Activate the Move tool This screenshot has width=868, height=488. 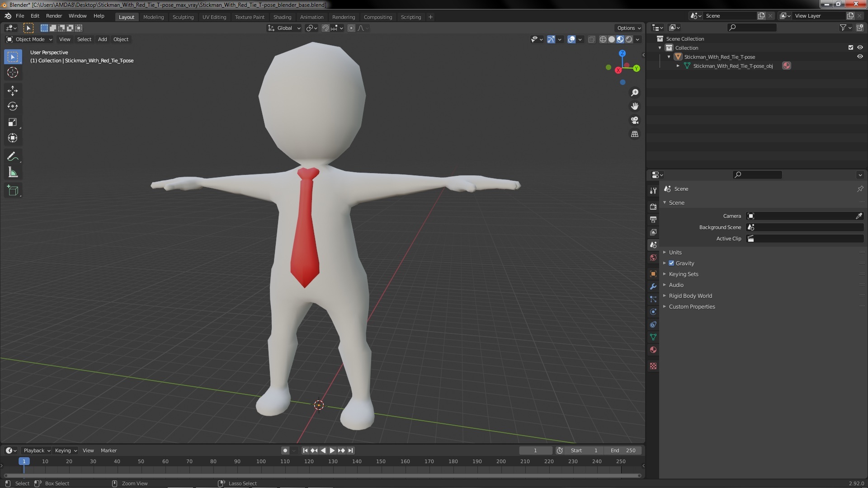coord(13,91)
